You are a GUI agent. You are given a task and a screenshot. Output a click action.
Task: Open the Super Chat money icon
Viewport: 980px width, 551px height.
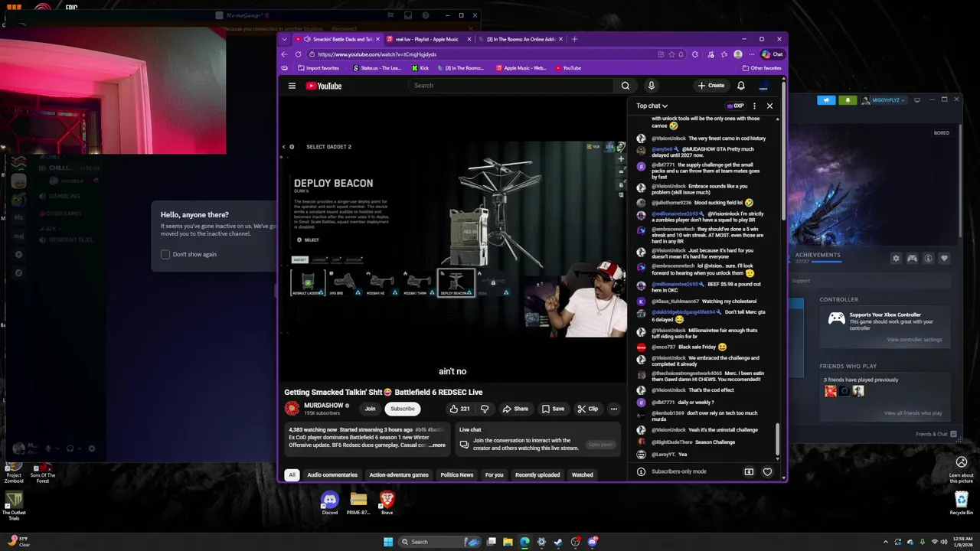[x=749, y=471]
